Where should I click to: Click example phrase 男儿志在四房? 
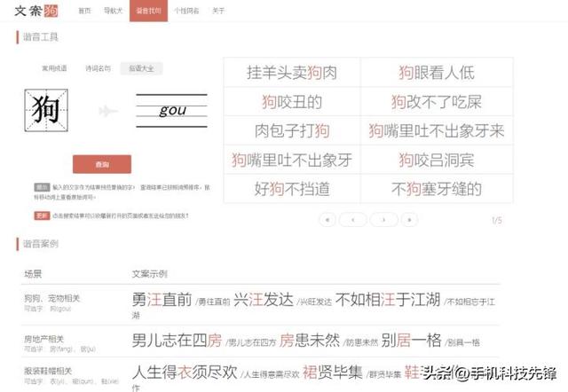point(177,341)
